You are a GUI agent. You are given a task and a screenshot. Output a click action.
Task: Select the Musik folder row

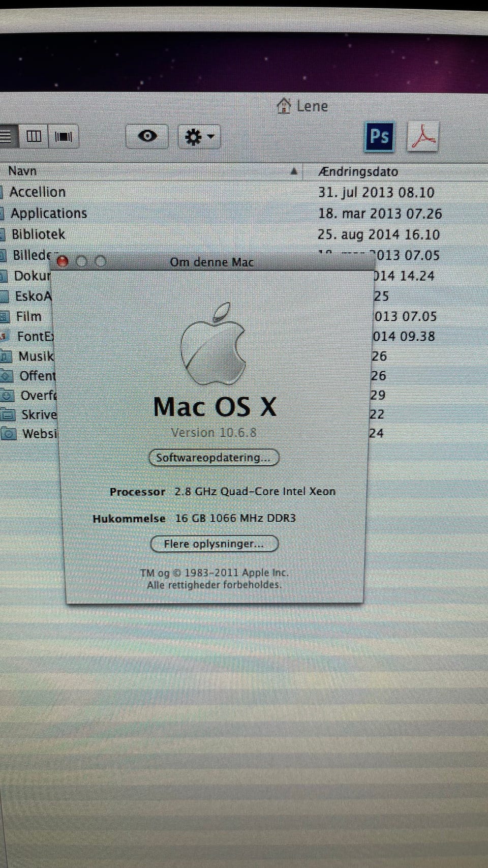coord(36,356)
